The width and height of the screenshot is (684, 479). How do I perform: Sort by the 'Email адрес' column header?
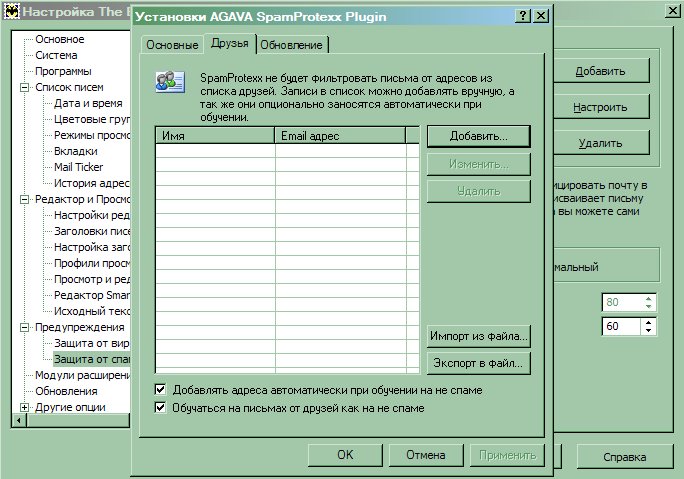340,136
